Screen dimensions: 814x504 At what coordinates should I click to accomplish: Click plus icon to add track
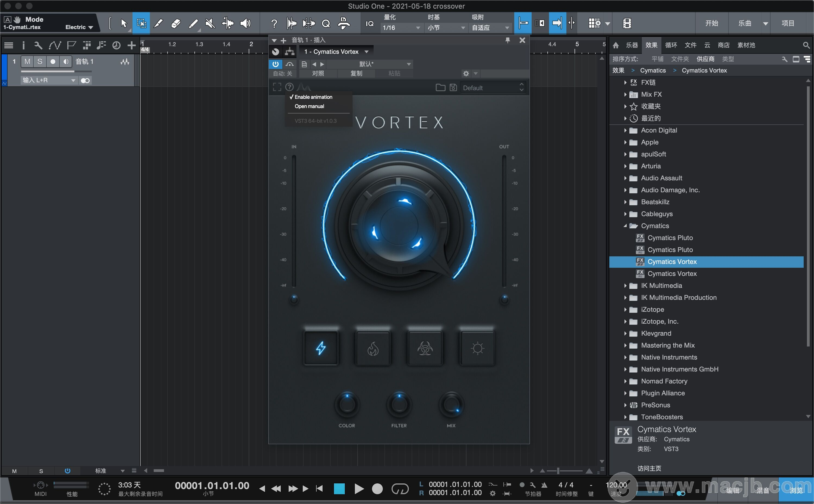[132, 45]
